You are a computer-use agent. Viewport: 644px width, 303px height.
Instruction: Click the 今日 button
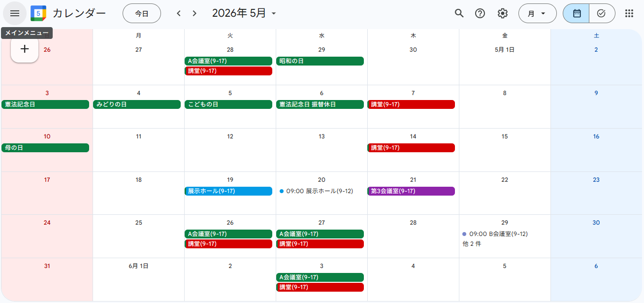pos(142,13)
